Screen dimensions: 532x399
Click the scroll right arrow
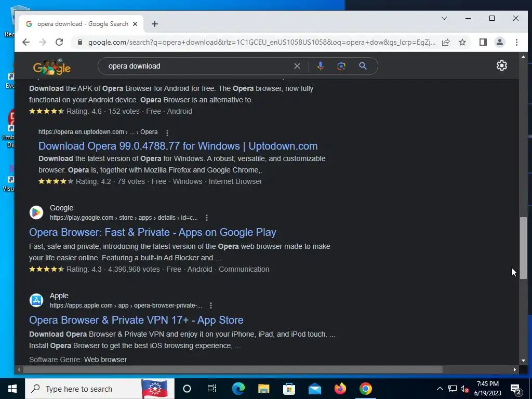click(515, 369)
